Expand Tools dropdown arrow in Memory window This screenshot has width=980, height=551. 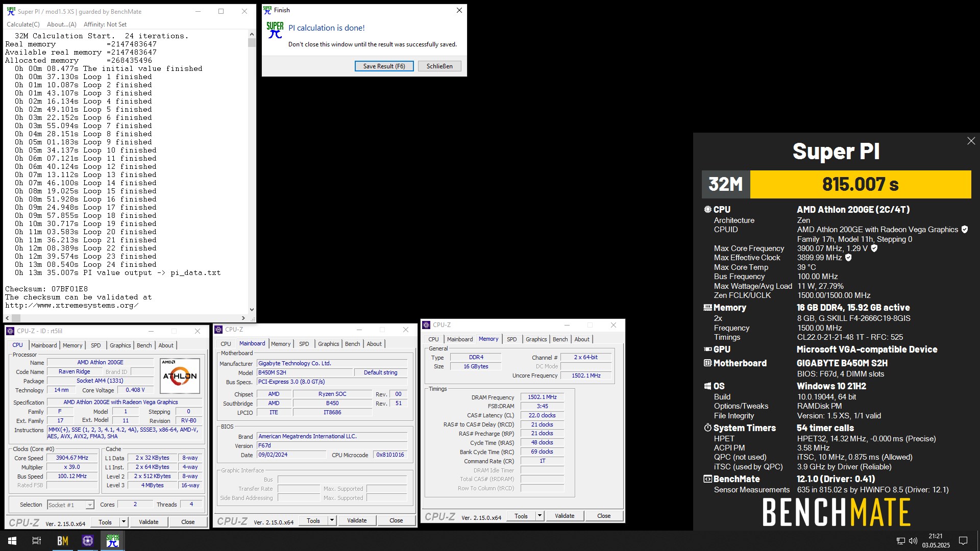[540, 516]
